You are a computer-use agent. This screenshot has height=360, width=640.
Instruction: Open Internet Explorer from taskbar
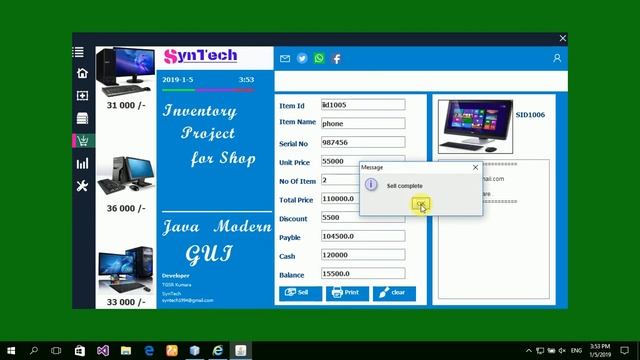(x=218, y=350)
